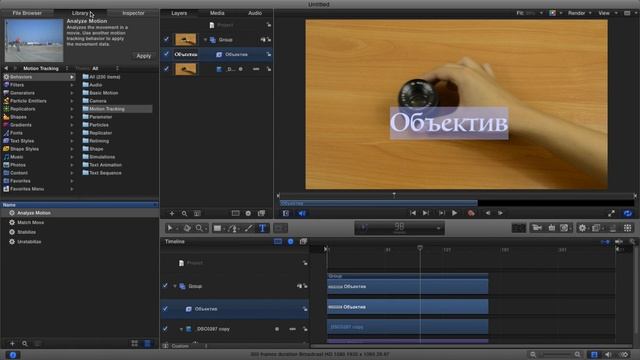Select the Pan hand tool
This screenshot has height=360, width=640.
pos(187,228)
